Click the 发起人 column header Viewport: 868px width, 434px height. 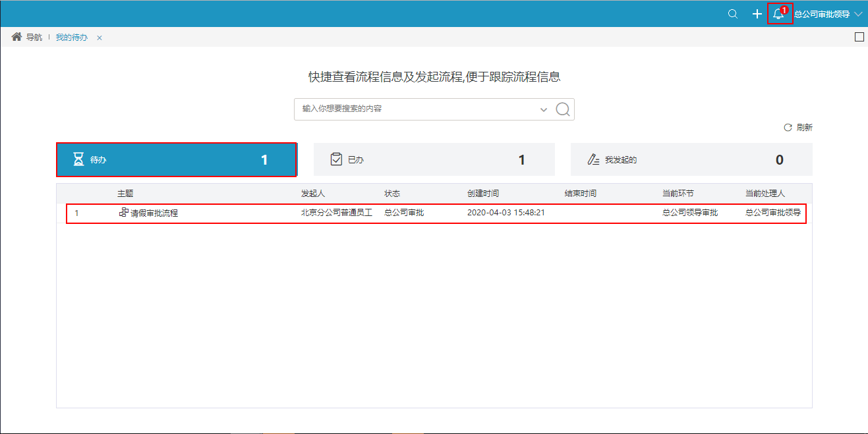click(313, 194)
